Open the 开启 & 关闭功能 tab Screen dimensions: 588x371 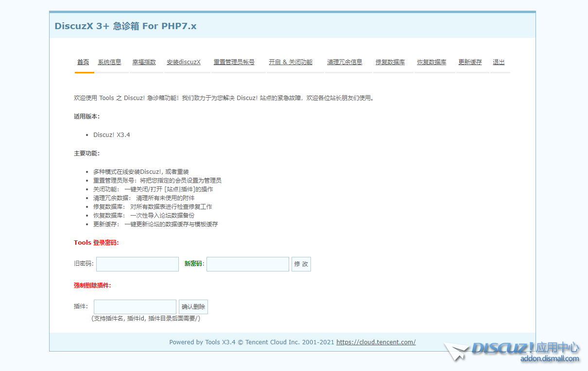(x=291, y=62)
